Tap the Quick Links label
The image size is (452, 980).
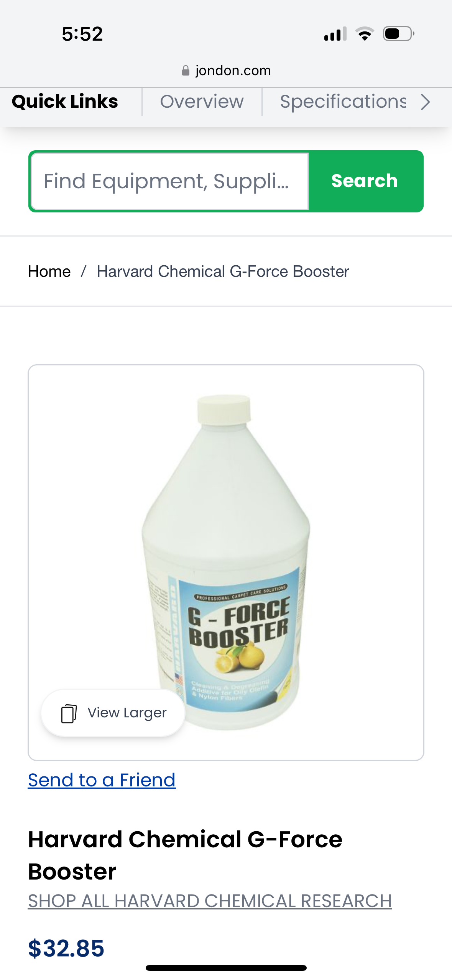click(65, 102)
